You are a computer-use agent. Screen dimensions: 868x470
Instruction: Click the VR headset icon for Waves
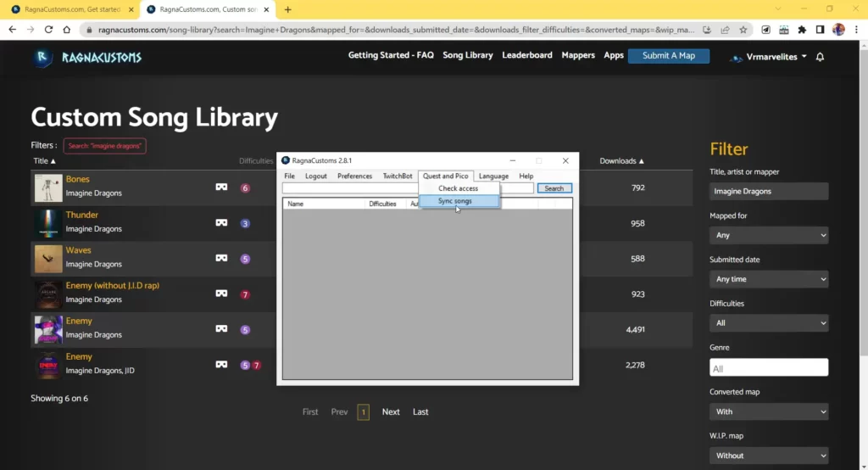(221, 258)
